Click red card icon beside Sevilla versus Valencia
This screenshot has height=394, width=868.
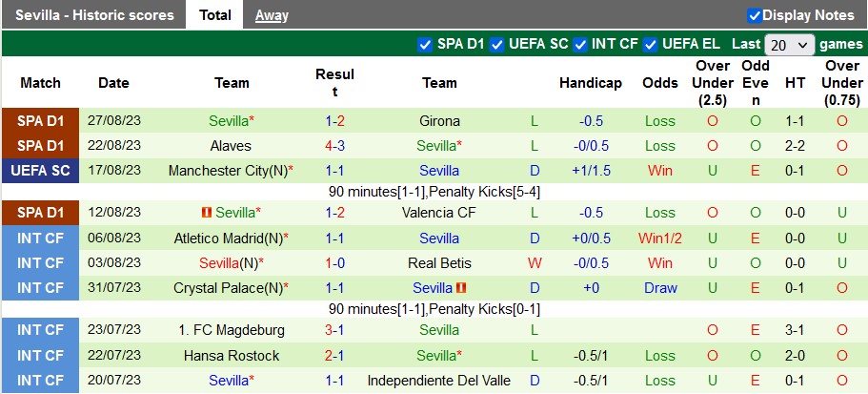click(x=206, y=213)
